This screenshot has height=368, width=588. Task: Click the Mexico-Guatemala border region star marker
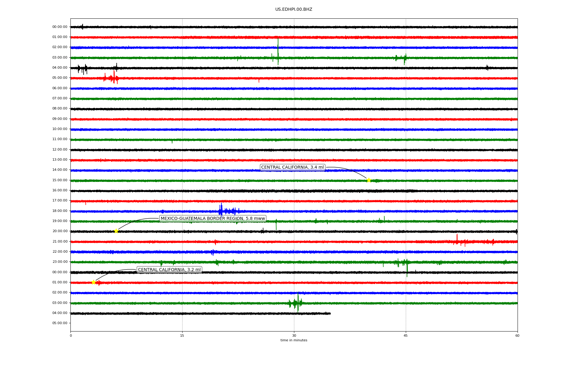click(x=116, y=231)
